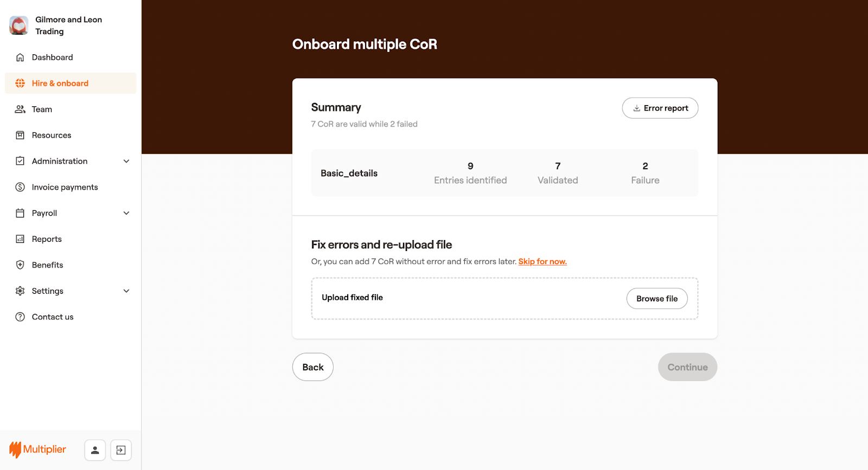Click the Reports chart icon

pyautogui.click(x=20, y=239)
